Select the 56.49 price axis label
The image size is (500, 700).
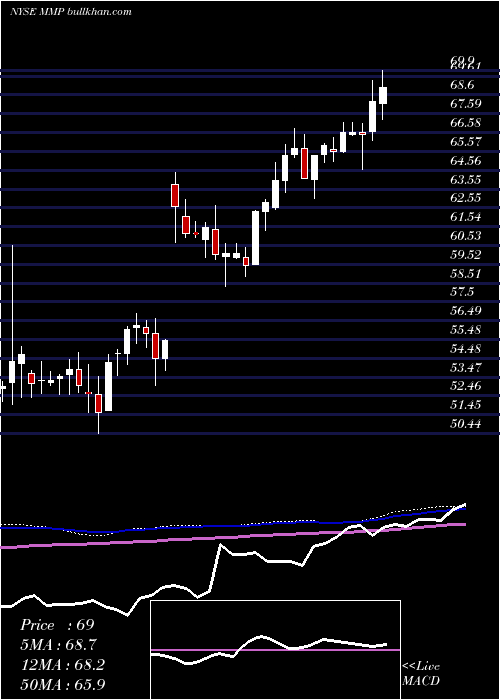point(466,311)
